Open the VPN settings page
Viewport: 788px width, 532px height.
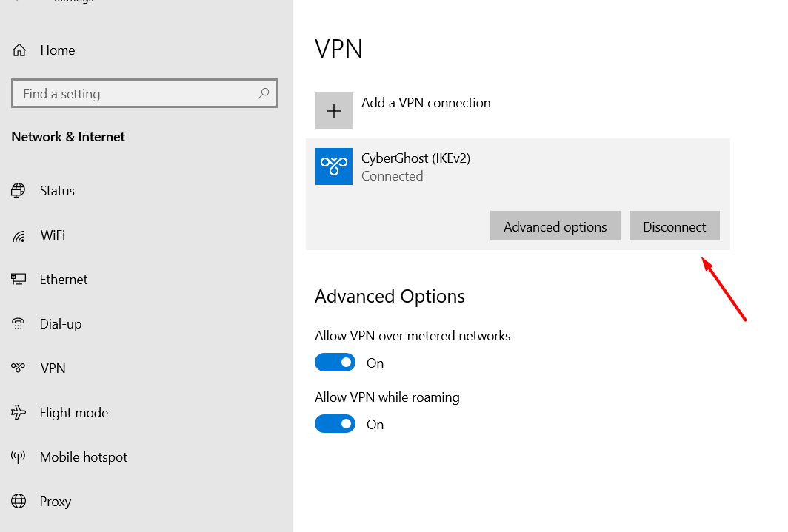(53, 368)
